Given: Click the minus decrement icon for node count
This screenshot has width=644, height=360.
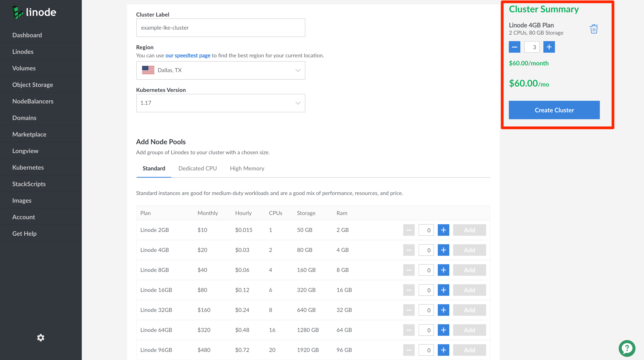Looking at the screenshot, I should [x=515, y=47].
